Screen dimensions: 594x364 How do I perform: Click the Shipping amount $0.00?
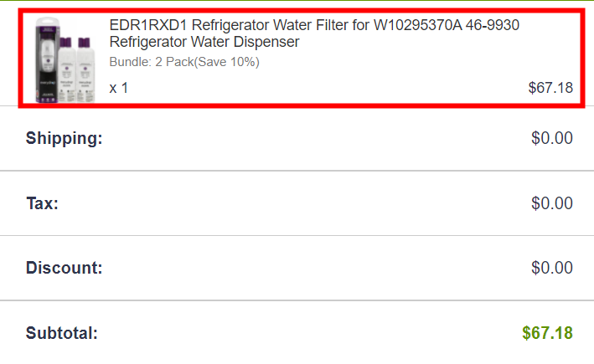[x=552, y=138]
